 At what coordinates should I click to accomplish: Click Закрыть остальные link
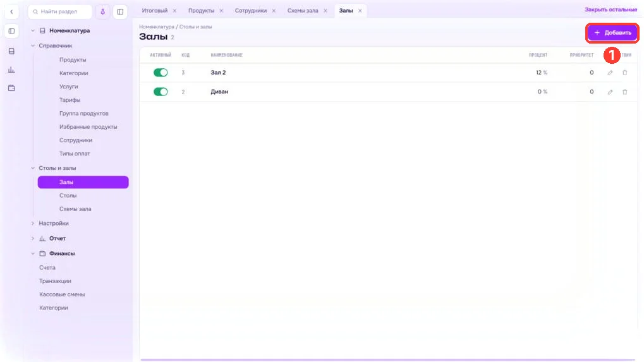point(611,9)
